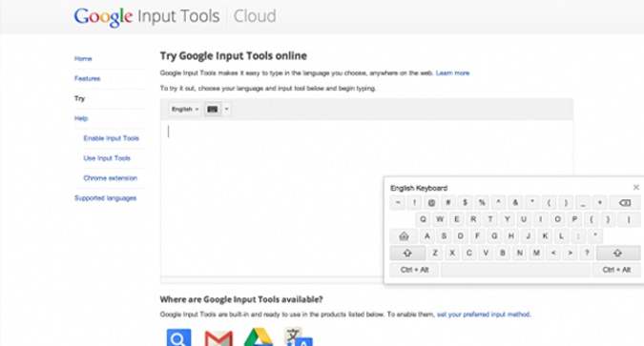Image resolution: width=644 pixels, height=346 pixels.
Task: Click the Y key on the keyboard
Action: click(x=507, y=219)
